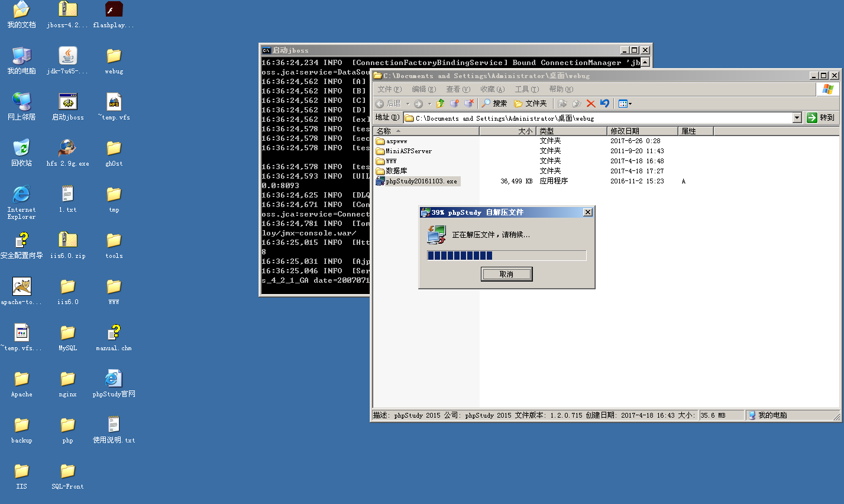Select nginx folder on desktop
844x504 pixels.
point(67,384)
